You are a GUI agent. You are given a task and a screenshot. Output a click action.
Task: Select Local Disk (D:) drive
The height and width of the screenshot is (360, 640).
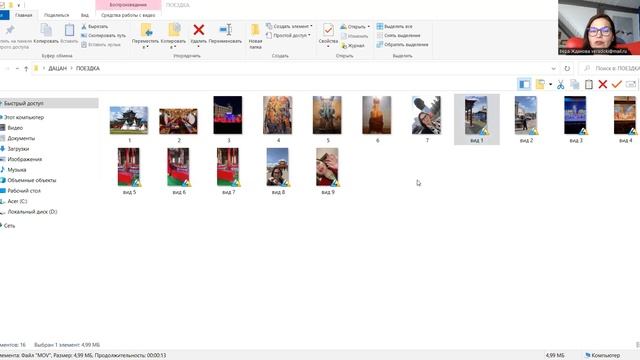pyautogui.click(x=32, y=212)
